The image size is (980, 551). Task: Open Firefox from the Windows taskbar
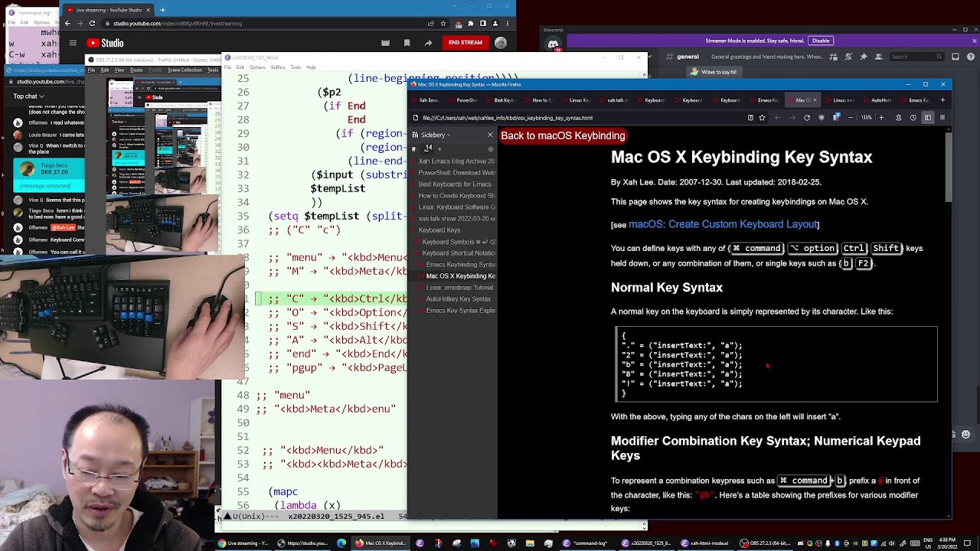(381, 543)
